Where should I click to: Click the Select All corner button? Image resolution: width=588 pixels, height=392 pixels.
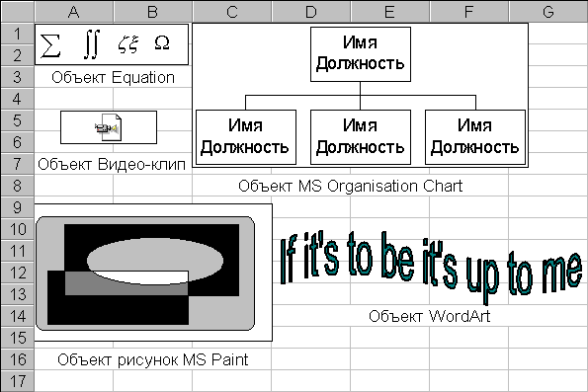click(x=17, y=11)
